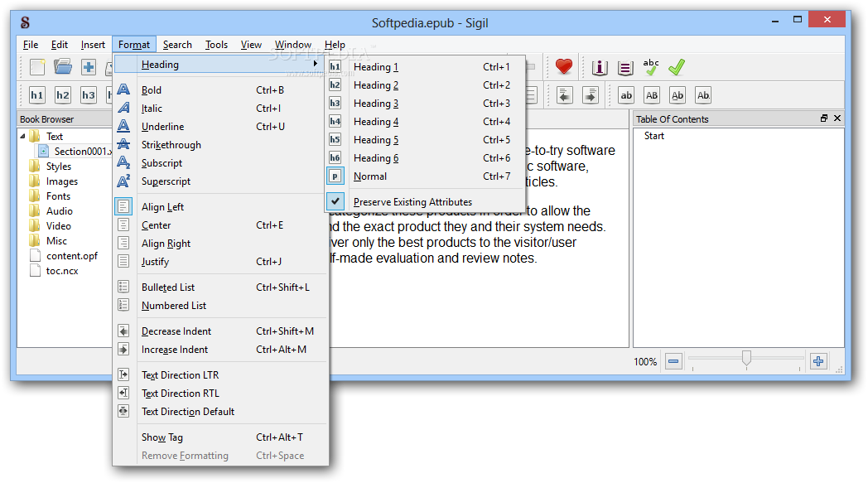Run the abc spellcheck icon
The image size is (868, 483).
point(651,67)
